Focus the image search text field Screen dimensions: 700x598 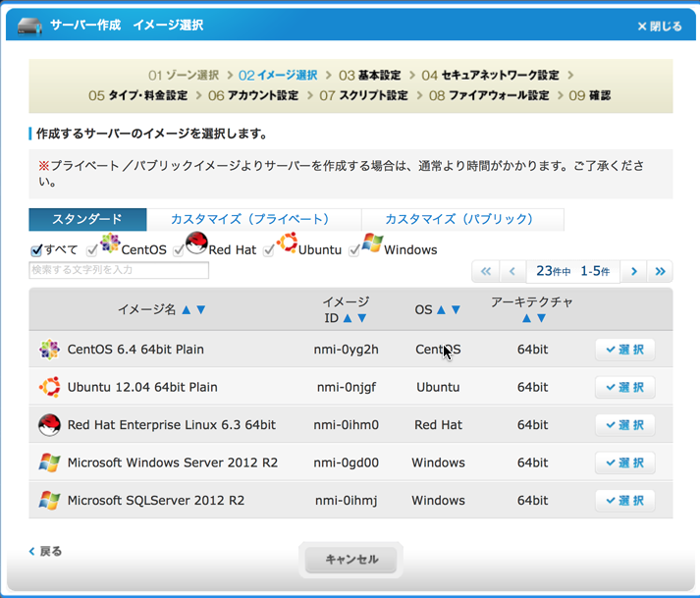point(119,270)
